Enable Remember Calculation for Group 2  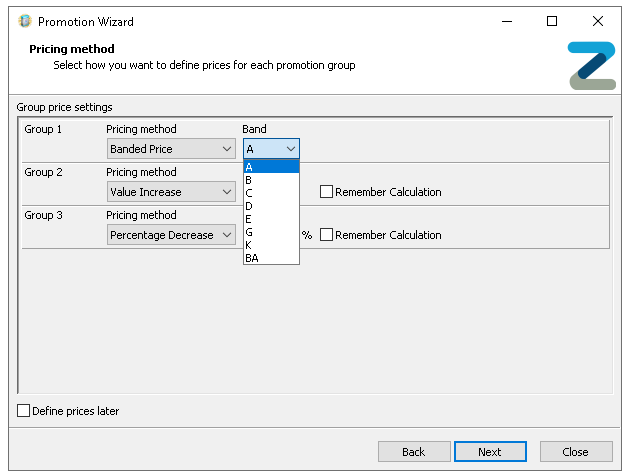326,192
